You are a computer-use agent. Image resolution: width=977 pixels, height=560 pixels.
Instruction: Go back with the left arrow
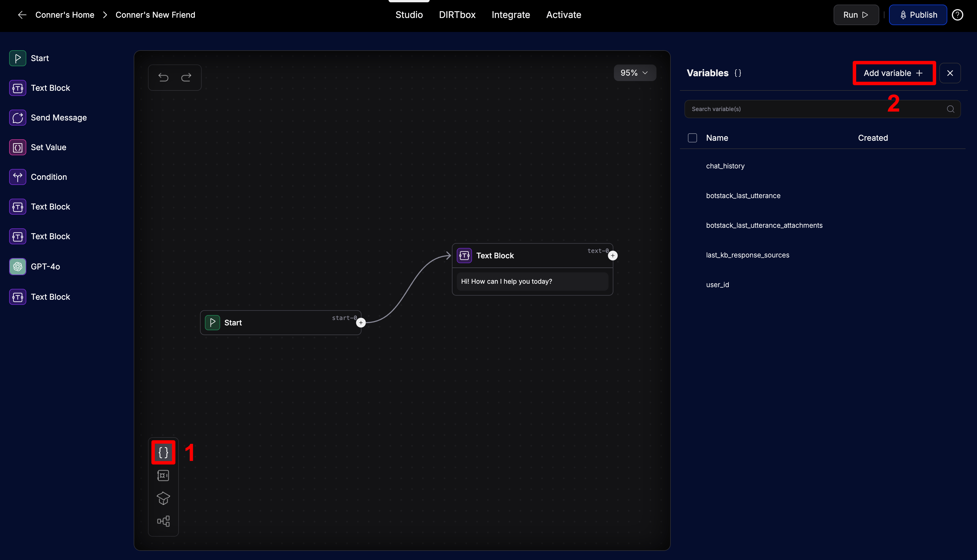(x=22, y=15)
